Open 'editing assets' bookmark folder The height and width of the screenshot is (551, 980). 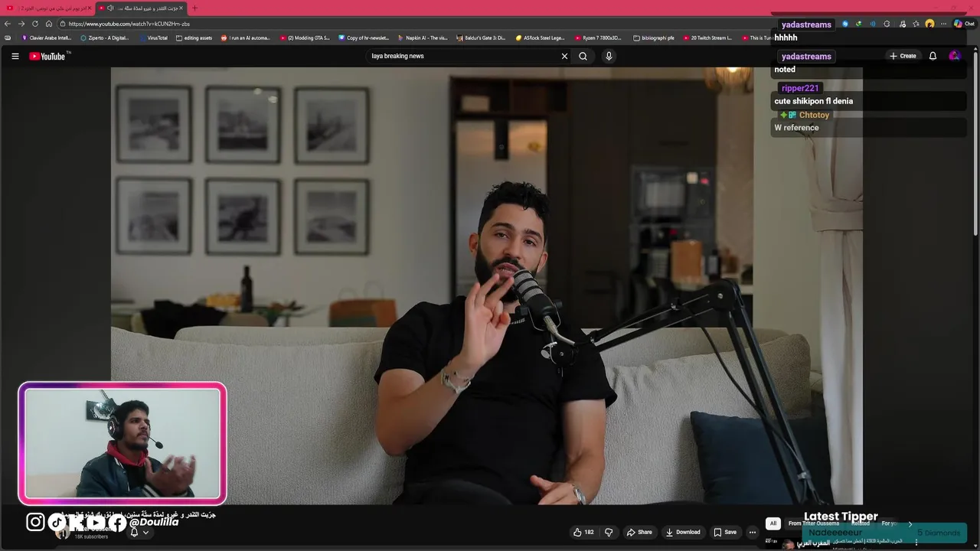(x=194, y=37)
